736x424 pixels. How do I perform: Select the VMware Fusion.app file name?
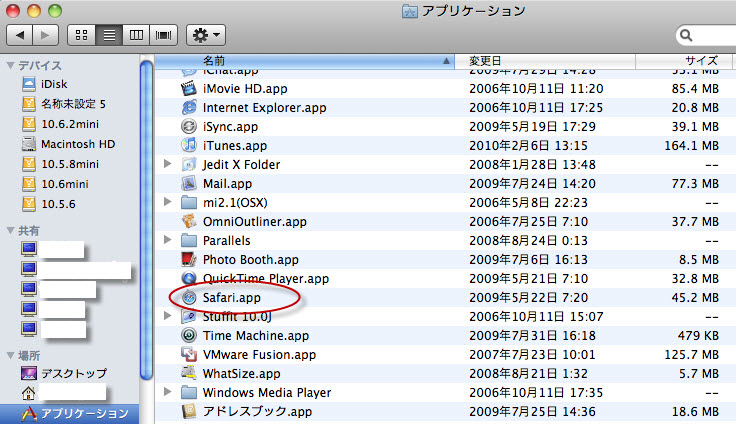coord(259,355)
